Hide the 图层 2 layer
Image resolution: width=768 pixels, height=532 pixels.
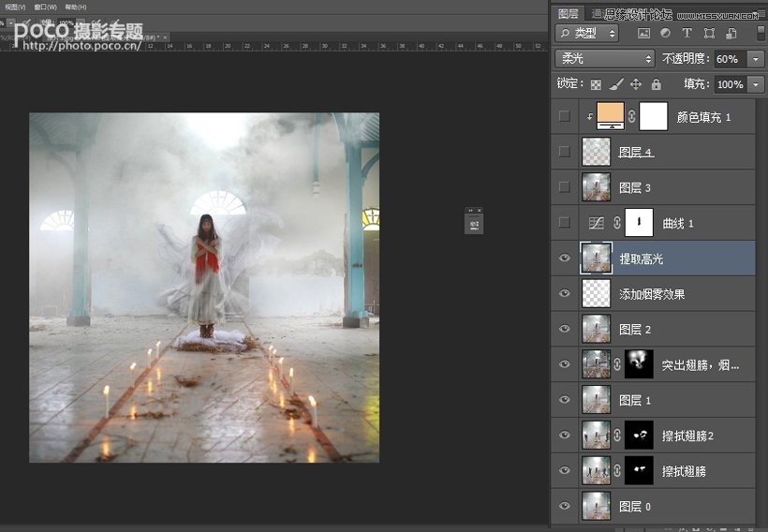[564, 328]
